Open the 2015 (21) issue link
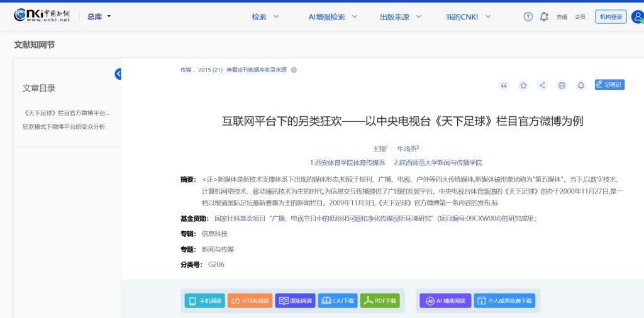 point(210,70)
